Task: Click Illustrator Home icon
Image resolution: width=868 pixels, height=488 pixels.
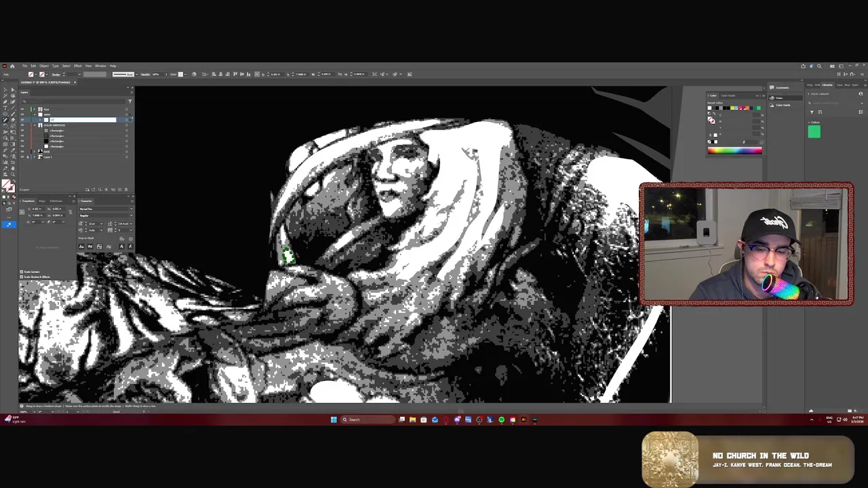Action: [12, 66]
